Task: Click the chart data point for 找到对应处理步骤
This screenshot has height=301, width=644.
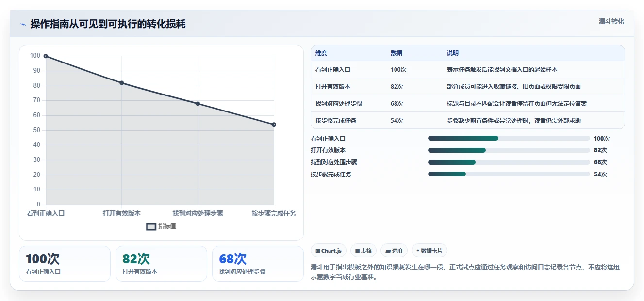Action: point(198,104)
